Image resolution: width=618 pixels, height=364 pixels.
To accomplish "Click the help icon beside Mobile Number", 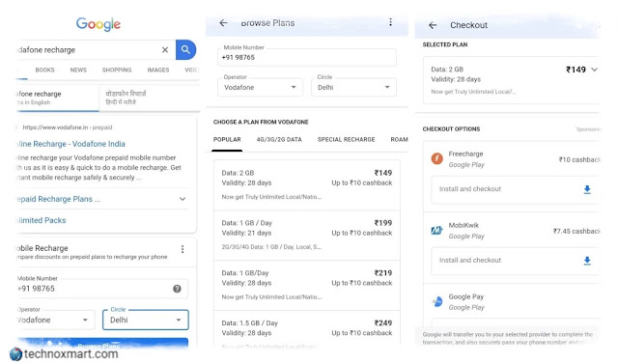I will pos(177,289).
